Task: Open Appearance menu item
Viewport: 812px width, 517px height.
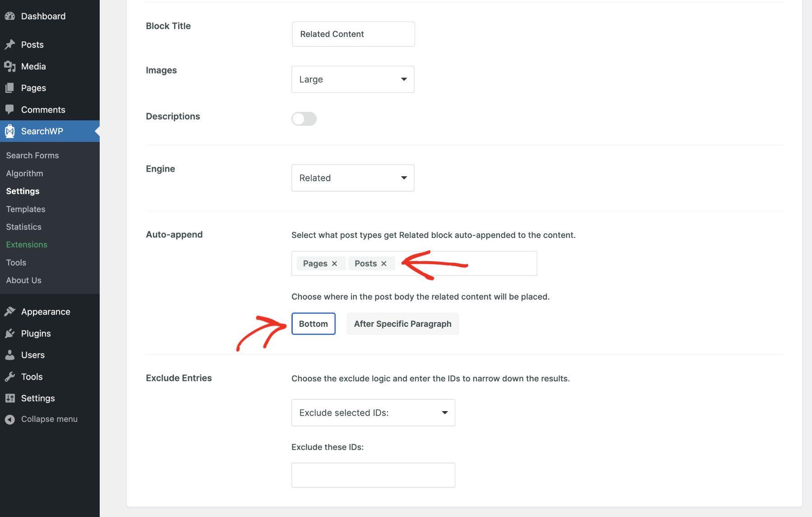Action: [x=50, y=311]
